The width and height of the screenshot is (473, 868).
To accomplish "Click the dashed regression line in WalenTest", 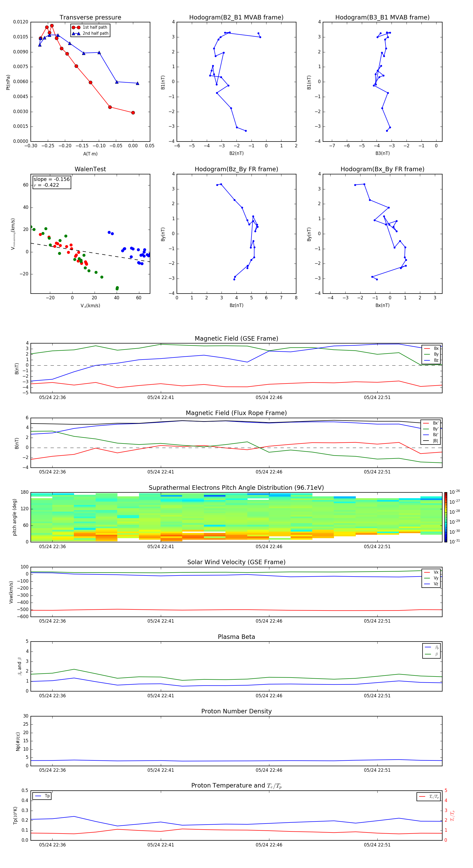I will 90,253.
